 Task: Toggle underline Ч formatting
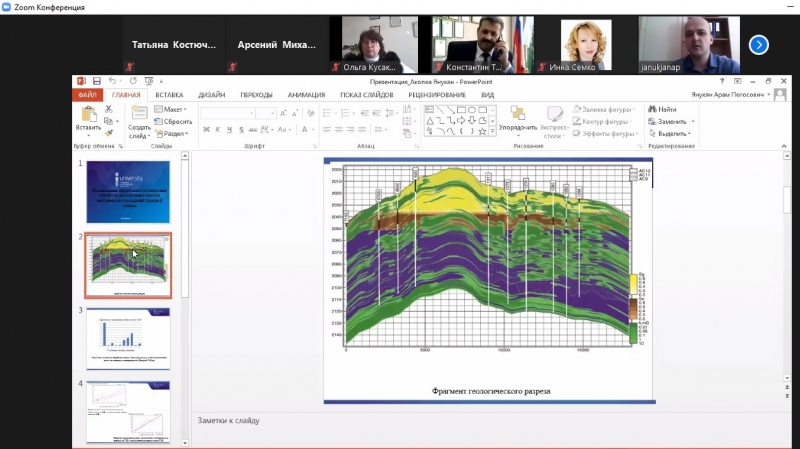[229, 129]
